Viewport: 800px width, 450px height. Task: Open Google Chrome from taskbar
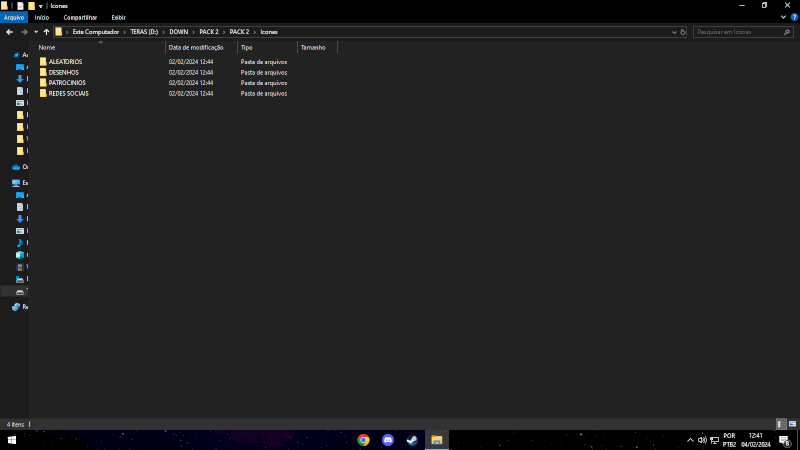pos(363,440)
